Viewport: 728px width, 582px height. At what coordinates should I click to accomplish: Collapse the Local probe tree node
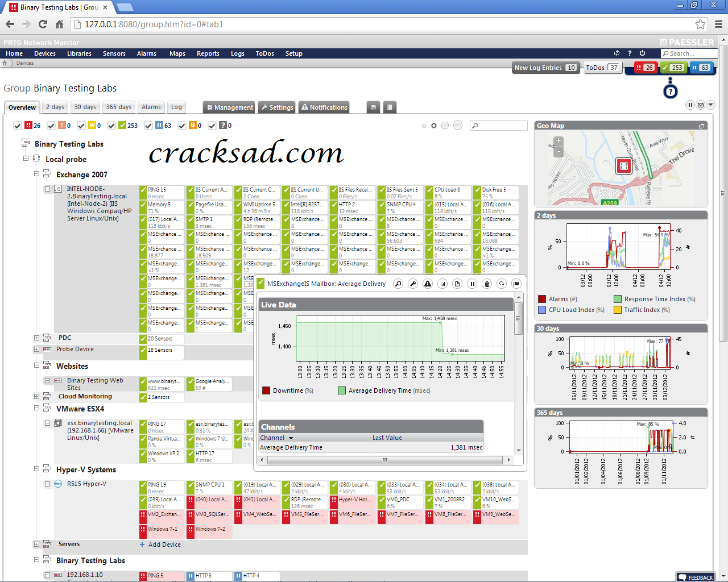(26, 159)
